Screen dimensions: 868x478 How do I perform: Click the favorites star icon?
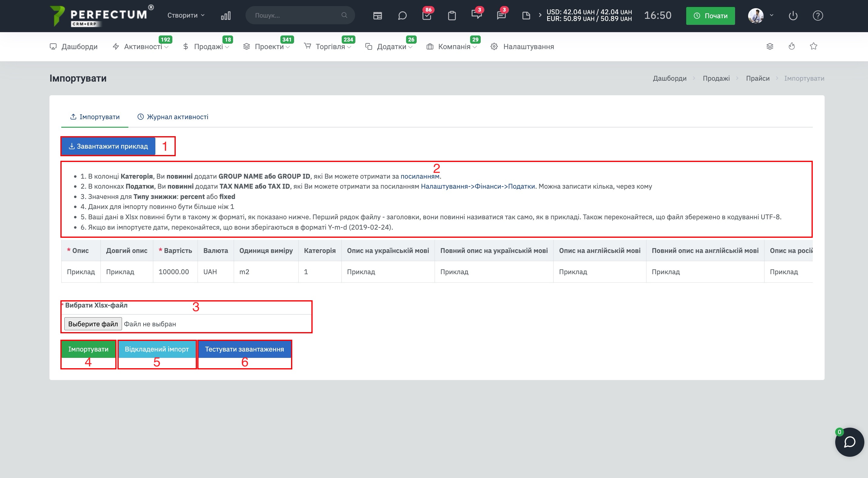[x=813, y=46]
